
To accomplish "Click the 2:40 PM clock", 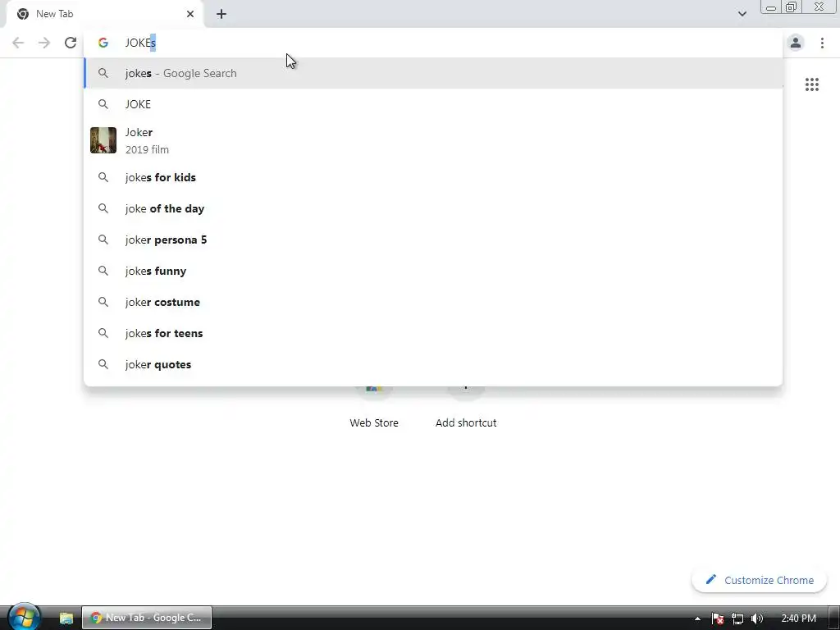I will point(798,619).
